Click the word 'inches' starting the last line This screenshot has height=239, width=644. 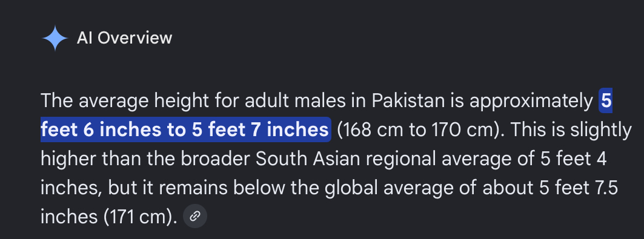pos(69,217)
